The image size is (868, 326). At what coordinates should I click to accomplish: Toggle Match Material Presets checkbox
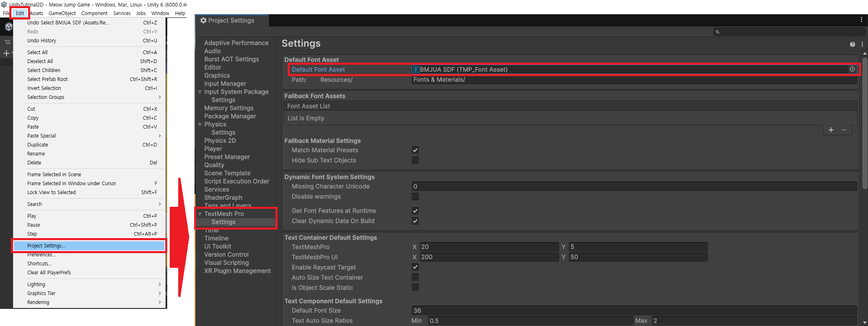coord(415,150)
